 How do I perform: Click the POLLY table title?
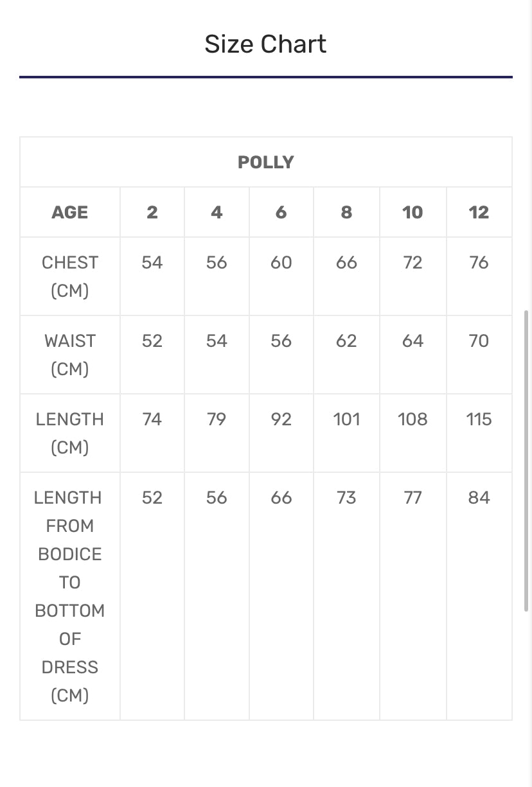(265, 163)
